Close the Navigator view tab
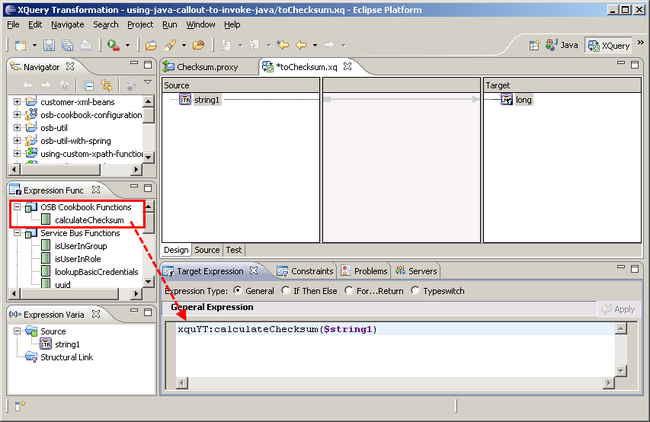 pyautogui.click(x=70, y=66)
